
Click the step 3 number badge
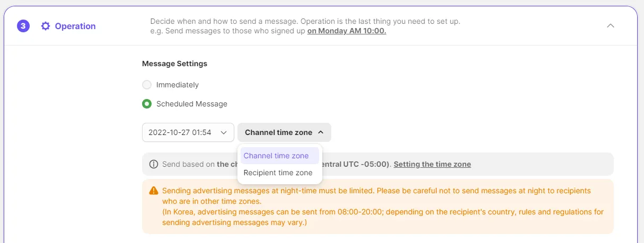click(x=23, y=26)
